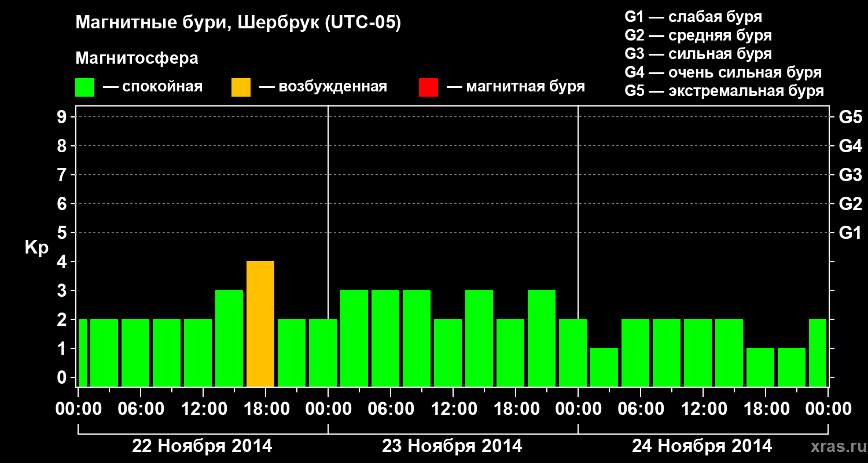Click the title 'Магнитные бури, Шербрук (UTC-05)'
The image size is (868, 463).
238,24
